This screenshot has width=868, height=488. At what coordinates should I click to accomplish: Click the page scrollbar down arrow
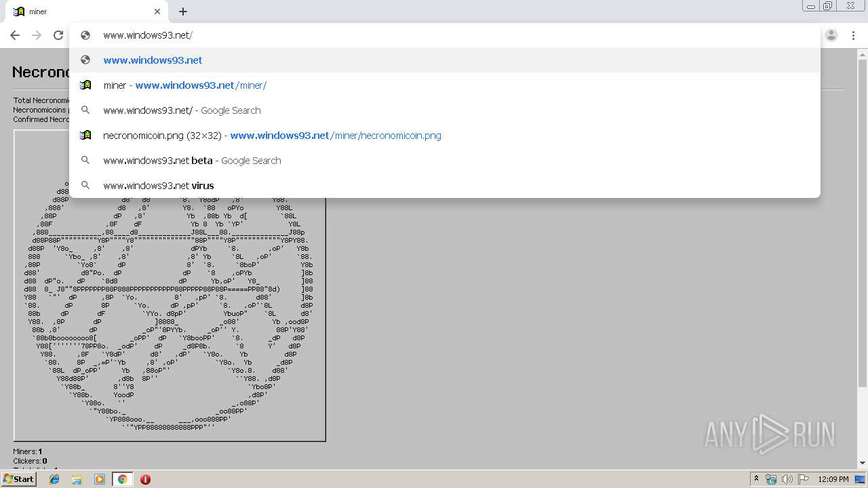point(863,463)
